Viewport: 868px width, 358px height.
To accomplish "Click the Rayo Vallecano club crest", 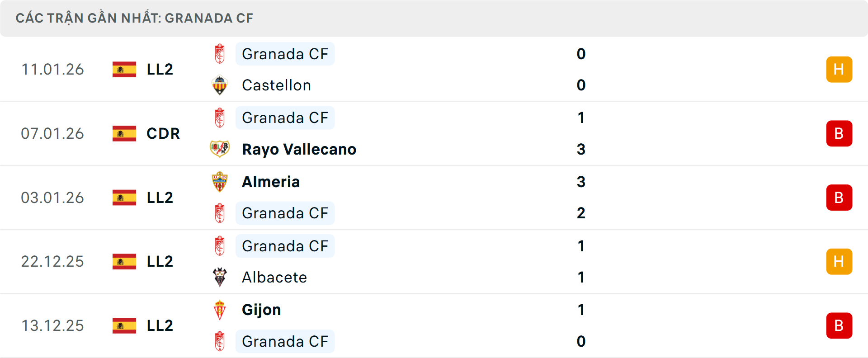I will tap(220, 149).
